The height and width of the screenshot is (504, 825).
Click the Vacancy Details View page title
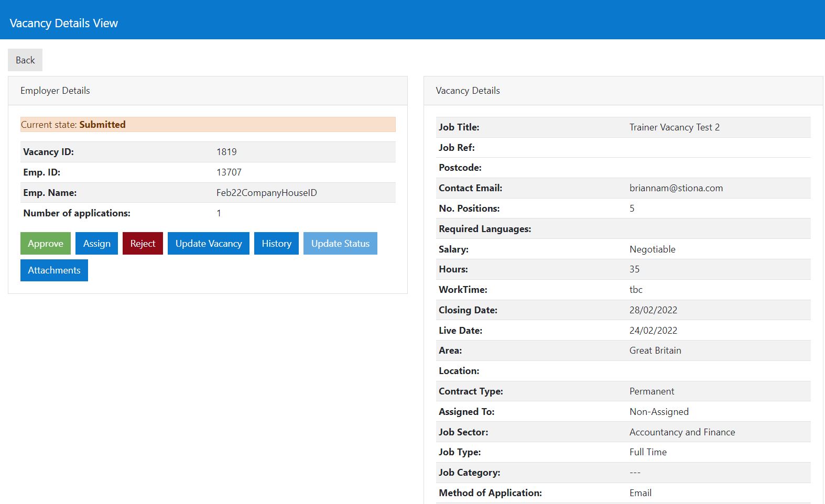[64, 23]
